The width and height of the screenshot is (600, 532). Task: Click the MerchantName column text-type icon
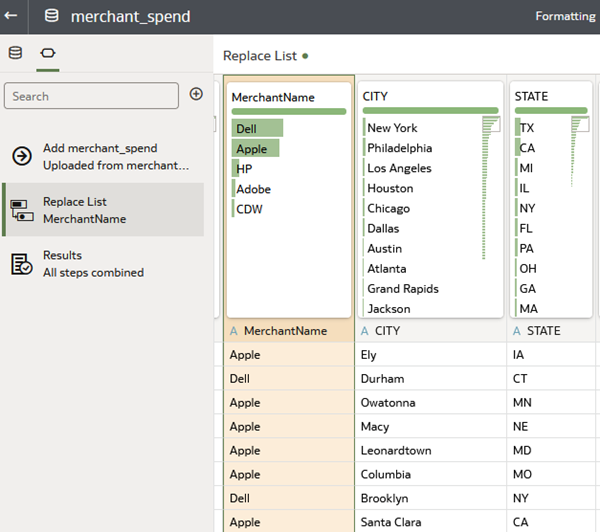tap(234, 331)
